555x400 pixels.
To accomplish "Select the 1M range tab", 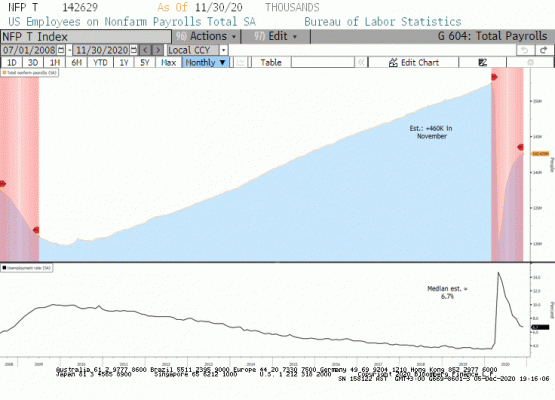I will pos(54,63).
